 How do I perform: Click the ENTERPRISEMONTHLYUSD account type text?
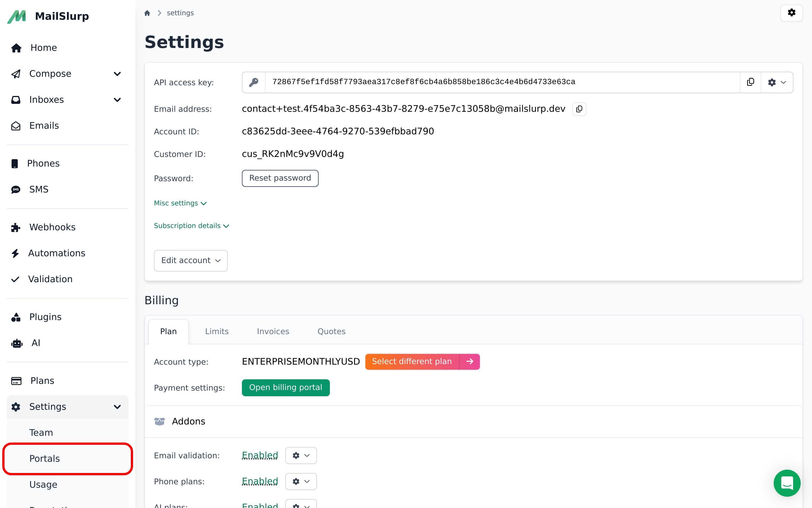301,362
